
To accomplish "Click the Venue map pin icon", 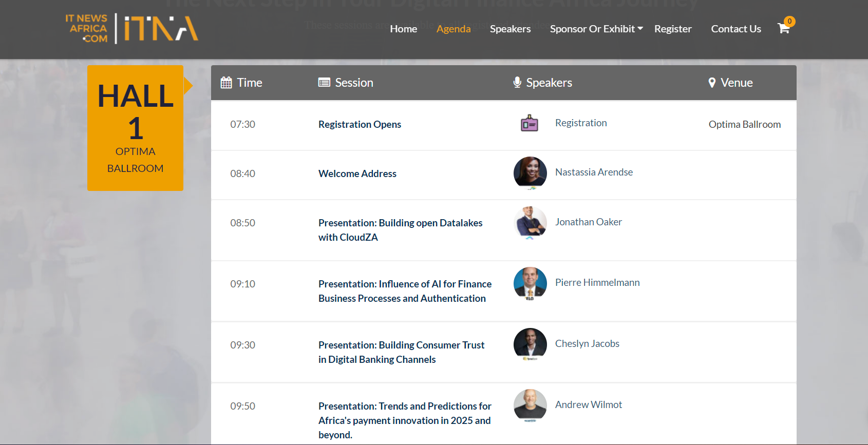I will (712, 83).
